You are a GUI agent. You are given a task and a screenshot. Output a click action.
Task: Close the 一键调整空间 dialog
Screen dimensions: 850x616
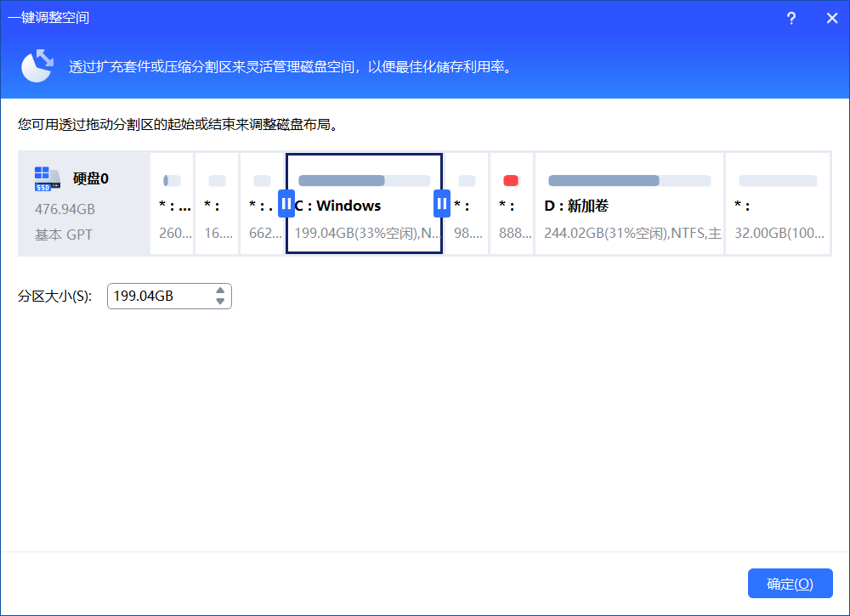[832, 19]
